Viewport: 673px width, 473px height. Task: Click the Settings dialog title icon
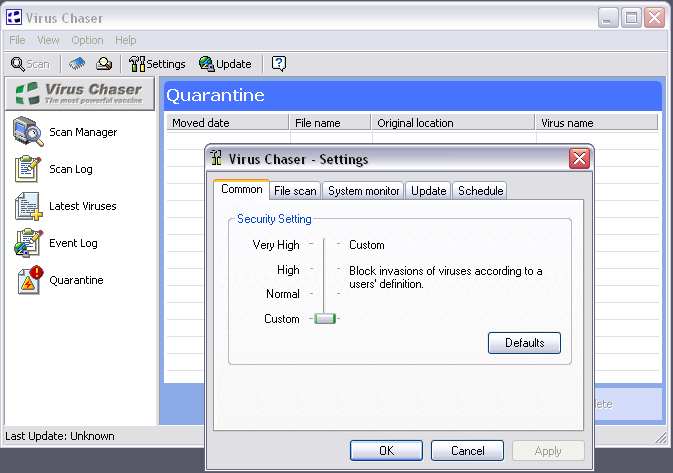point(216,158)
